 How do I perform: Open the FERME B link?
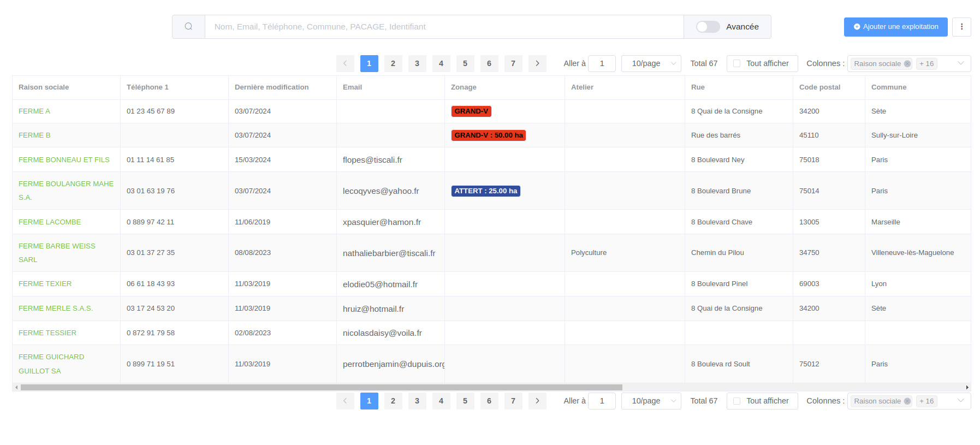34,135
